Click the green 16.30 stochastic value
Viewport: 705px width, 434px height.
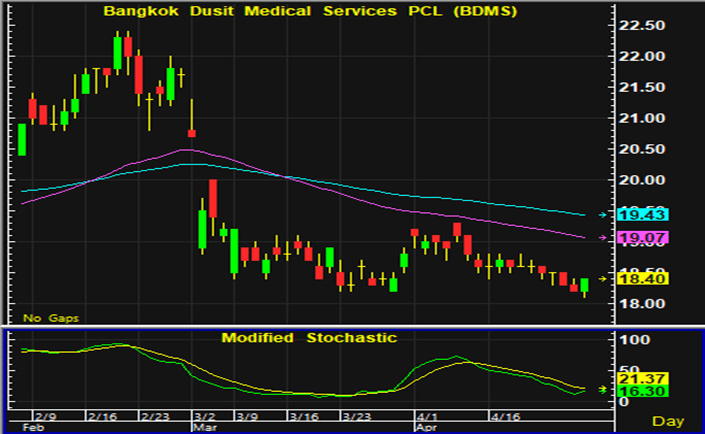643,391
